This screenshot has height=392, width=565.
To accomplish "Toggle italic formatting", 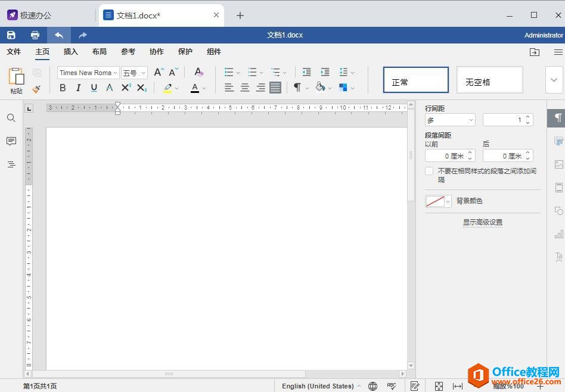I will (x=78, y=88).
